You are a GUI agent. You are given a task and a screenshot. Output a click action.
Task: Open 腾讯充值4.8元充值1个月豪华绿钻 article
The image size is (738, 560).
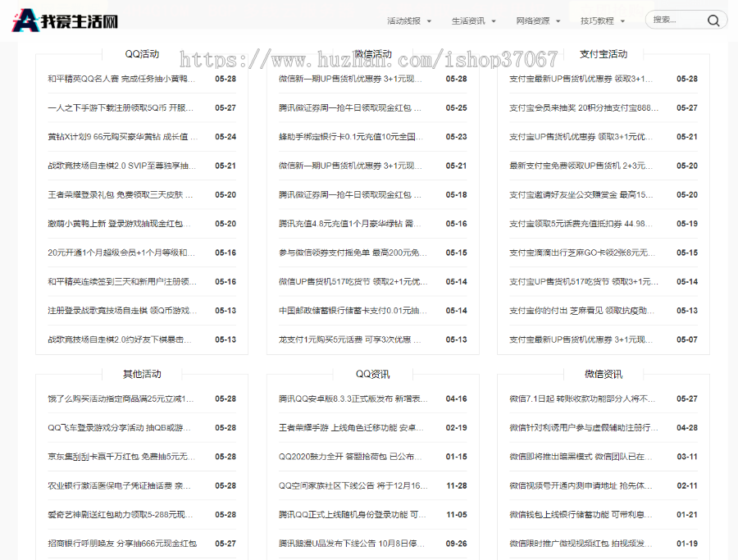click(348, 224)
